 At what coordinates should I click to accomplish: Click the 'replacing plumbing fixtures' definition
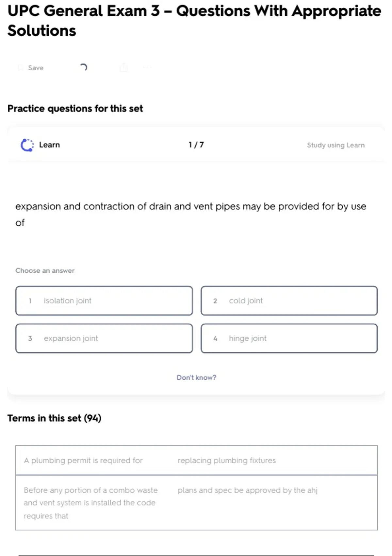[x=226, y=460]
